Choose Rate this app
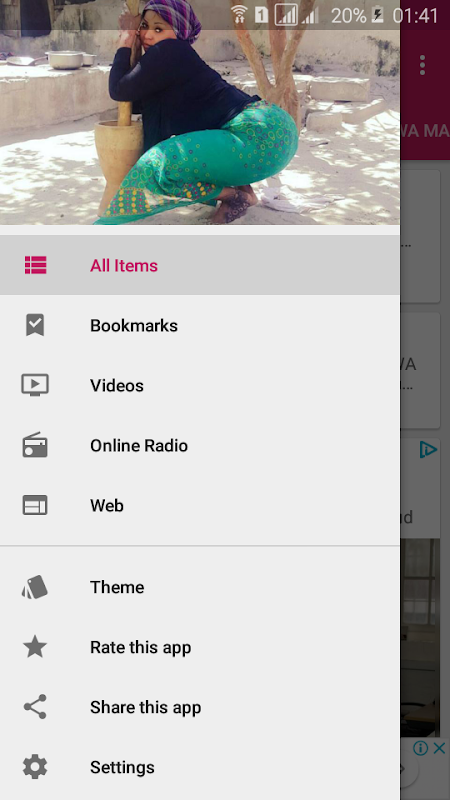This screenshot has width=450, height=800. pos(200,647)
